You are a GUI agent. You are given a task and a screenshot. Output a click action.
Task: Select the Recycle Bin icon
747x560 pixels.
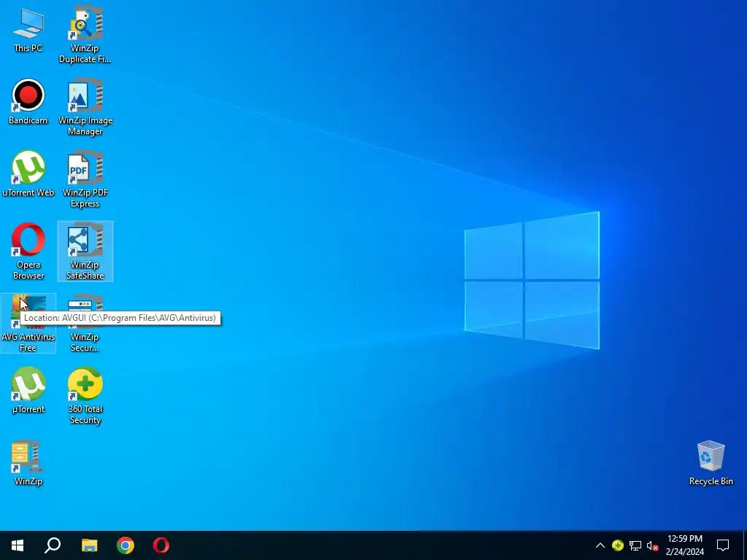coord(711,463)
